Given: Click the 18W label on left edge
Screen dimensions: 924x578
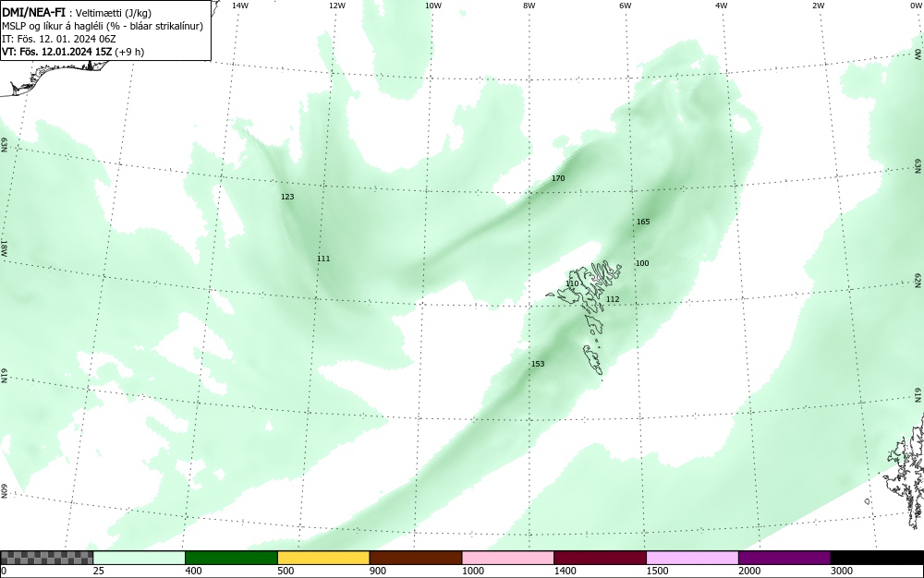Looking at the screenshot, I should pos(4,247).
